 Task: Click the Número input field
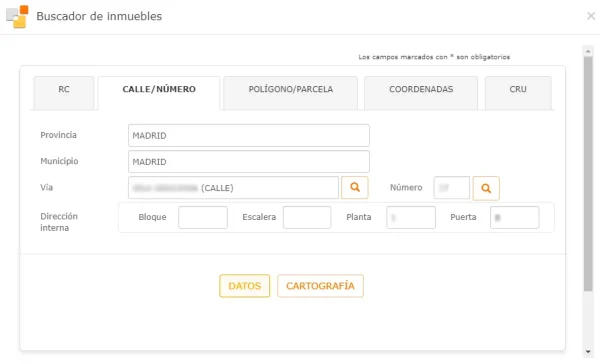(452, 188)
